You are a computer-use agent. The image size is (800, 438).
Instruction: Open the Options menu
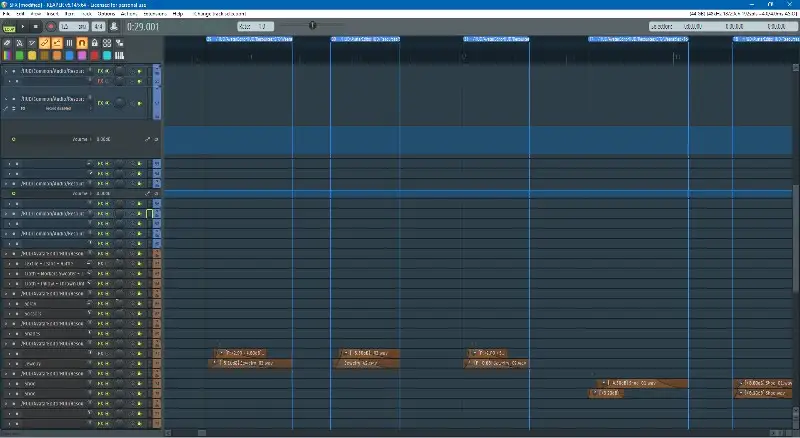coord(102,14)
